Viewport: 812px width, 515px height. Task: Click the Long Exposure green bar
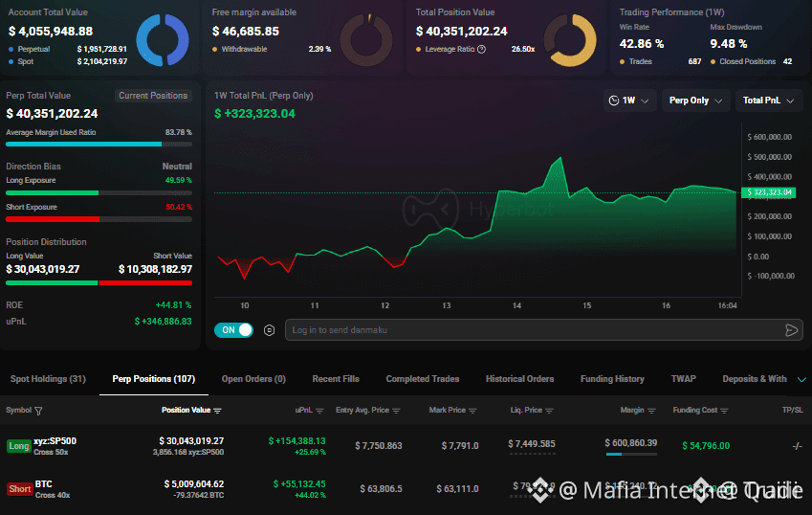[99, 192]
